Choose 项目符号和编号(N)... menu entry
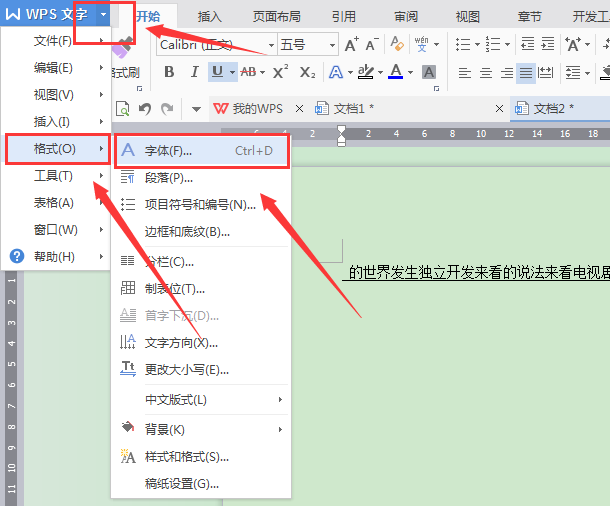610x506 pixels. coord(202,205)
